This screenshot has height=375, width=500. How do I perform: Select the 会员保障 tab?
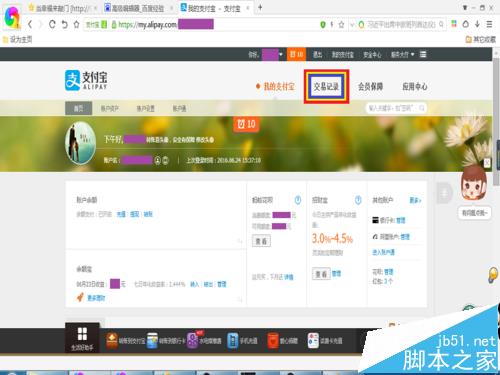click(370, 87)
